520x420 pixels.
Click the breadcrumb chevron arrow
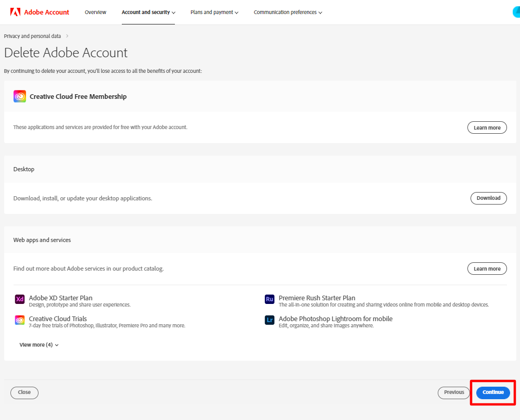click(67, 36)
